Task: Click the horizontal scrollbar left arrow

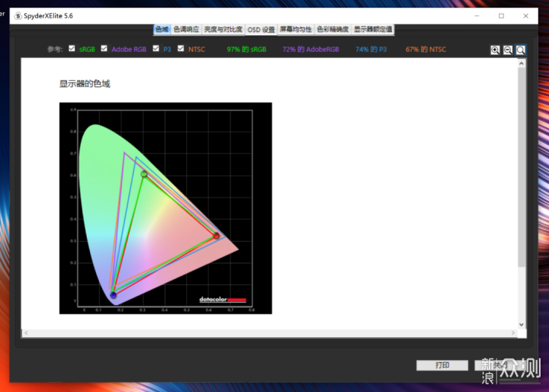Action: tap(26, 333)
